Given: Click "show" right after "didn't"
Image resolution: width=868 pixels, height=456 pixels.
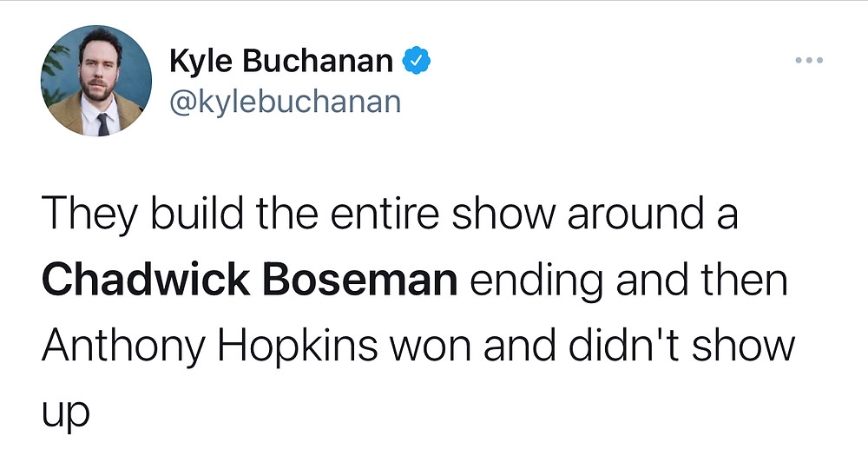Looking at the screenshot, I should pyautogui.click(x=743, y=346).
